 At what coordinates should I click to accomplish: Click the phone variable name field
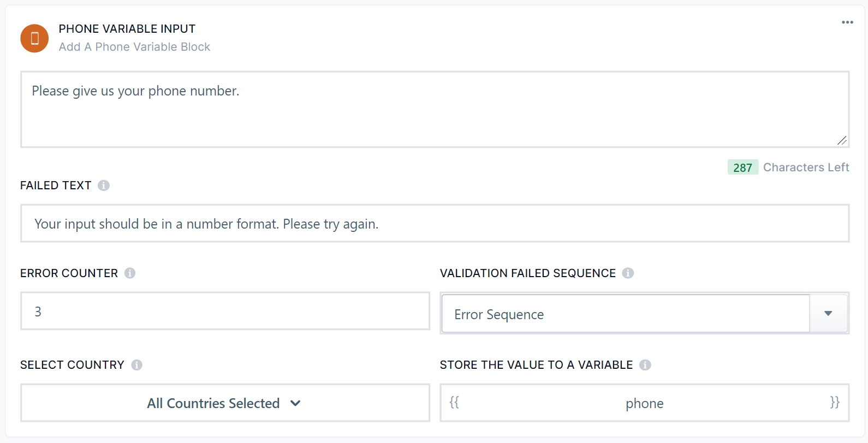[644, 403]
